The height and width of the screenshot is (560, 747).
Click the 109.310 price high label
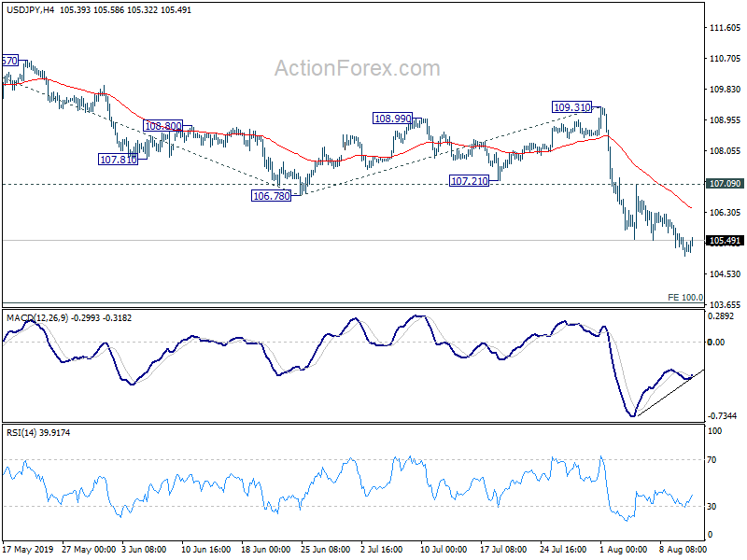[571, 107]
